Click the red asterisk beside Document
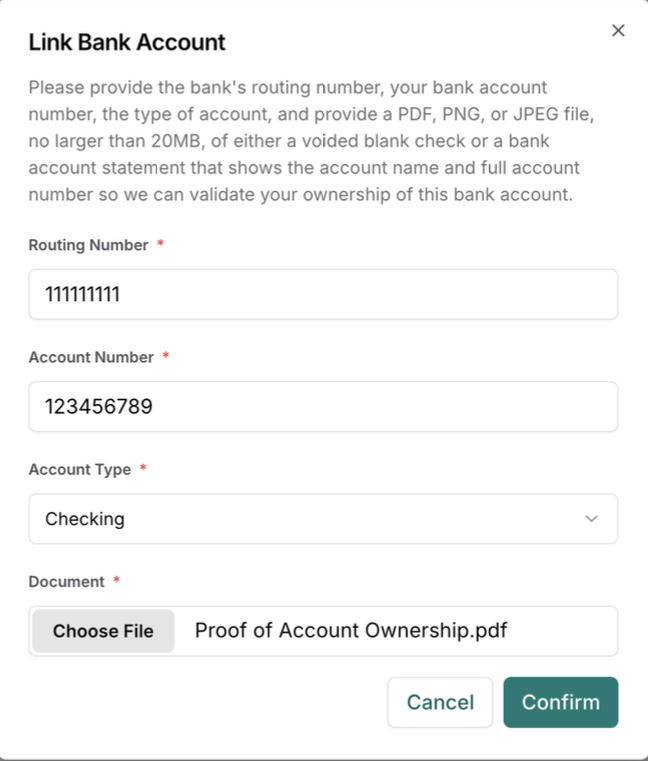Image resolution: width=648 pixels, height=761 pixels. click(116, 580)
